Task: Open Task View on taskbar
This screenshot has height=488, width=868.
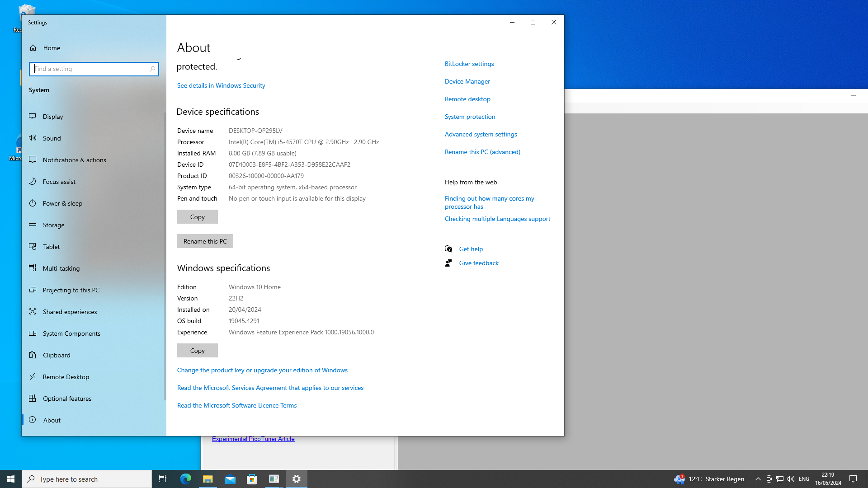Action: pos(163,479)
